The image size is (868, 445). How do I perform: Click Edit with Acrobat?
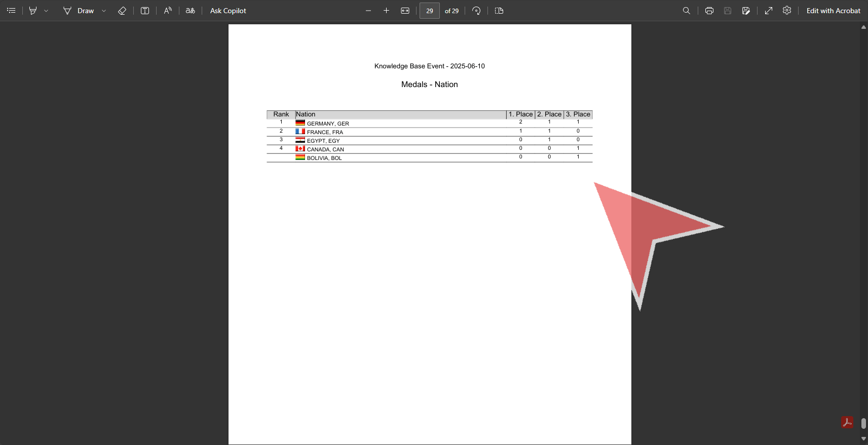coord(833,11)
